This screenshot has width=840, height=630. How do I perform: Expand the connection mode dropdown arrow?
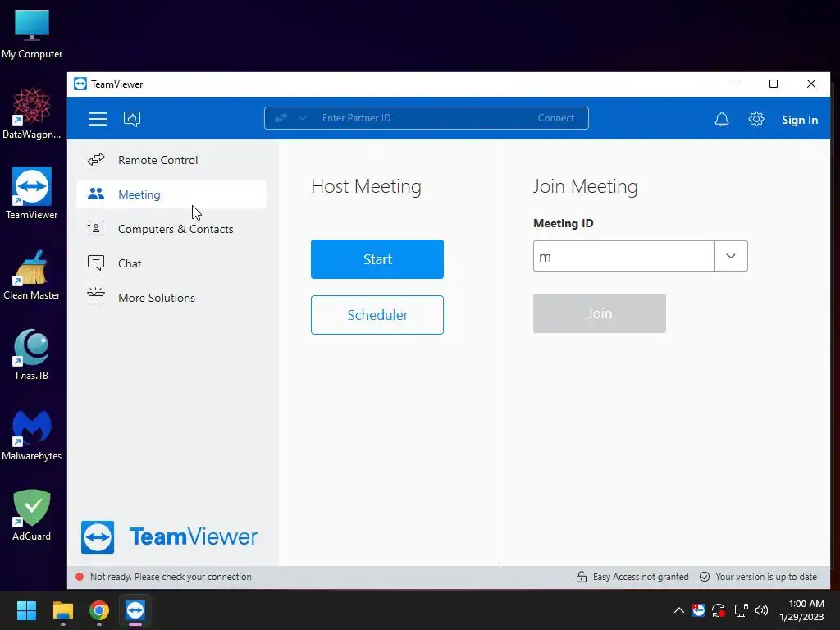click(x=303, y=118)
